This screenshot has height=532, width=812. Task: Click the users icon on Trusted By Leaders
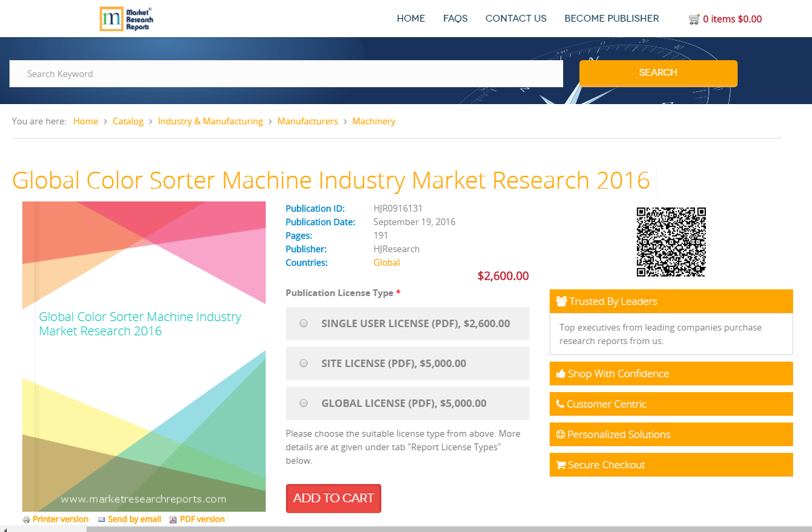coord(561,301)
